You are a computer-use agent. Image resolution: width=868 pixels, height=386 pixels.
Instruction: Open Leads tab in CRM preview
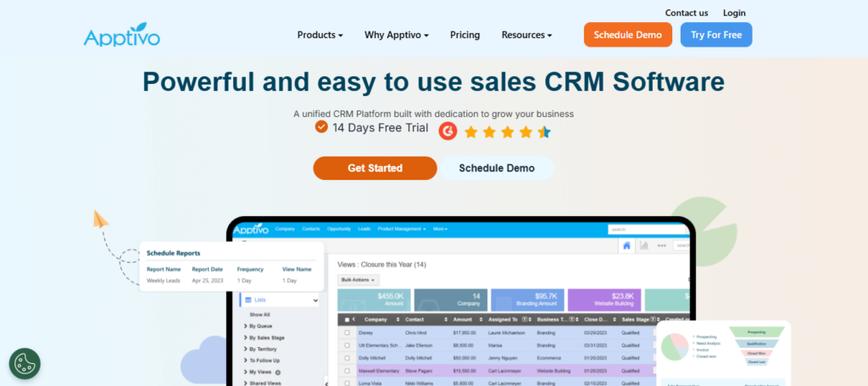click(x=364, y=229)
